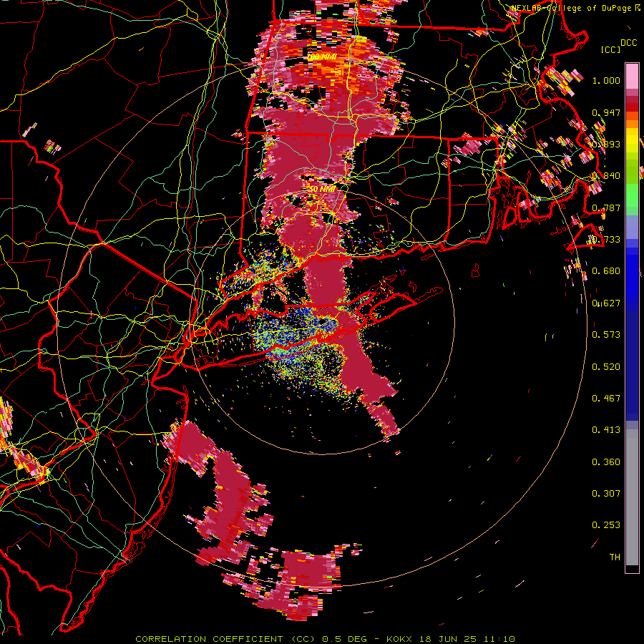Image resolution: width=644 pixels, height=644 pixels.
Task: Click the 11:10 timestamp in caption
Action: click(497, 639)
